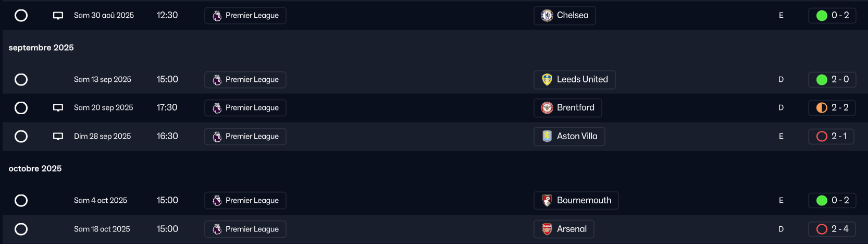Click the Aston Villa team link
The image size is (868, 244).
click(577, 136)
